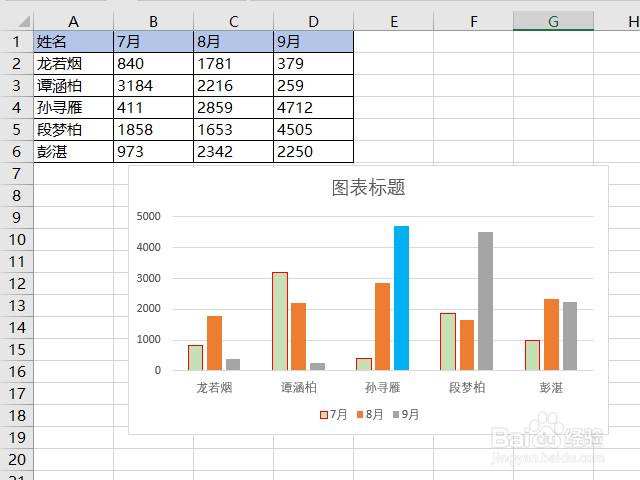
Task: Click the 8月 header cell
Action: tap(233, 42)
